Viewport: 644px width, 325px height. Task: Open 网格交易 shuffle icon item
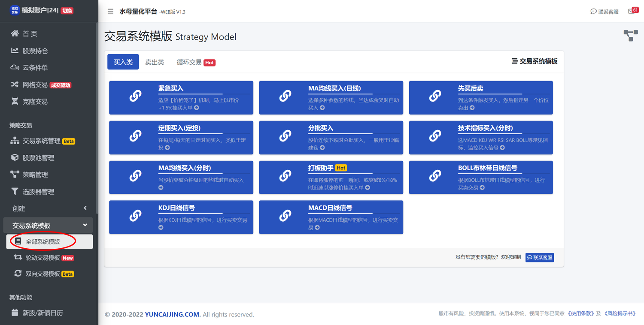[35, 84]
